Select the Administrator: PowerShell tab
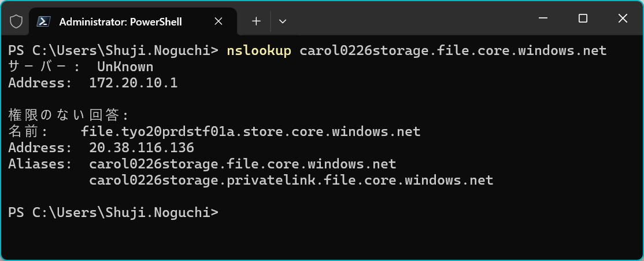This screenshot has height=261, width=644. point(120,21)
